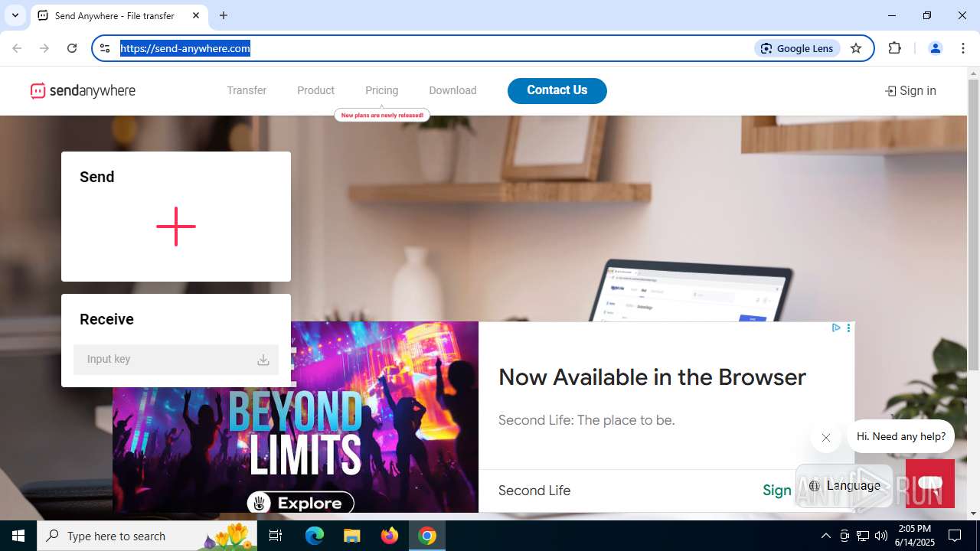Click the network icon in system tray
Image resolution: width=980 pixels, height=551 pixels.
point(863,536)
